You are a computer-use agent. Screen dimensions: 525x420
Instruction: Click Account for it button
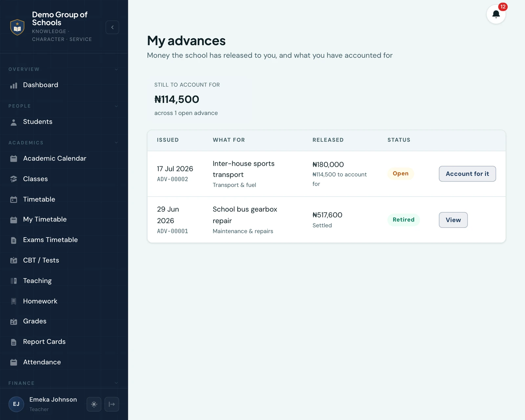point(467,174)
